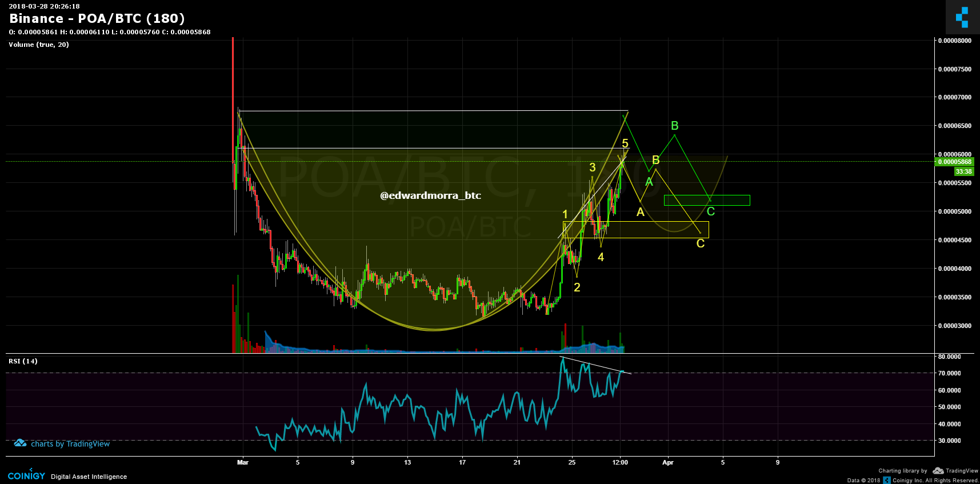The image size is (980, 484).
Task: Click the 'Mar' date label on time axis
Action: point(243,462)
